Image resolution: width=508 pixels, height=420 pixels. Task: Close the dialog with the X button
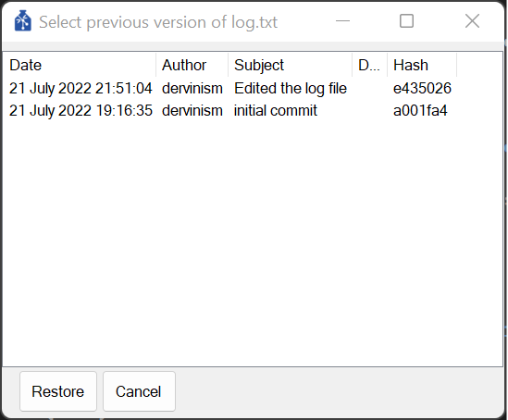click(x=472, y=21)
